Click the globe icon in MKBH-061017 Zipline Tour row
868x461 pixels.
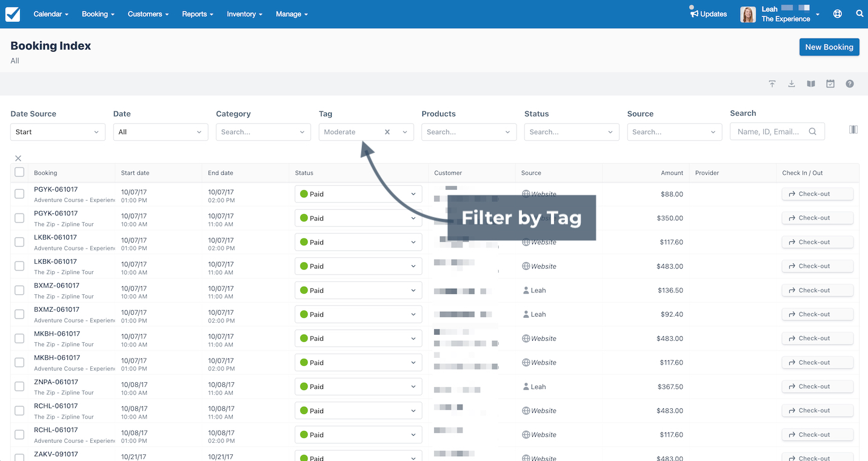point(526,338)
